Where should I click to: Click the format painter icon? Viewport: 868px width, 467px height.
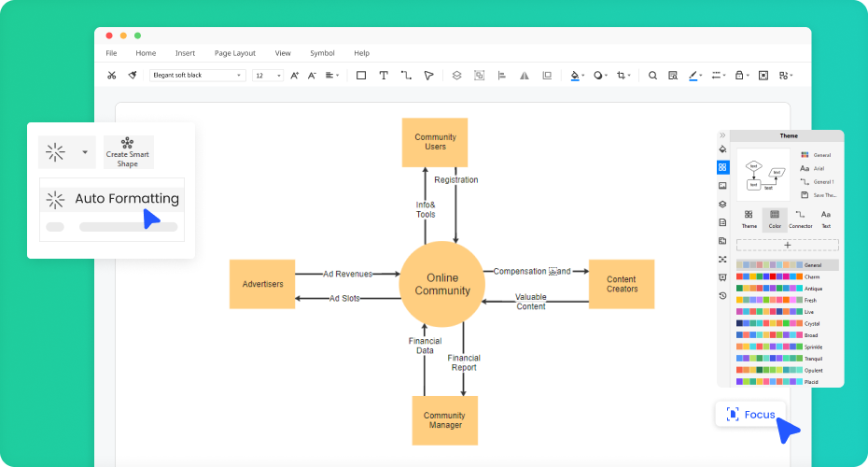click(x=133, y=75)
